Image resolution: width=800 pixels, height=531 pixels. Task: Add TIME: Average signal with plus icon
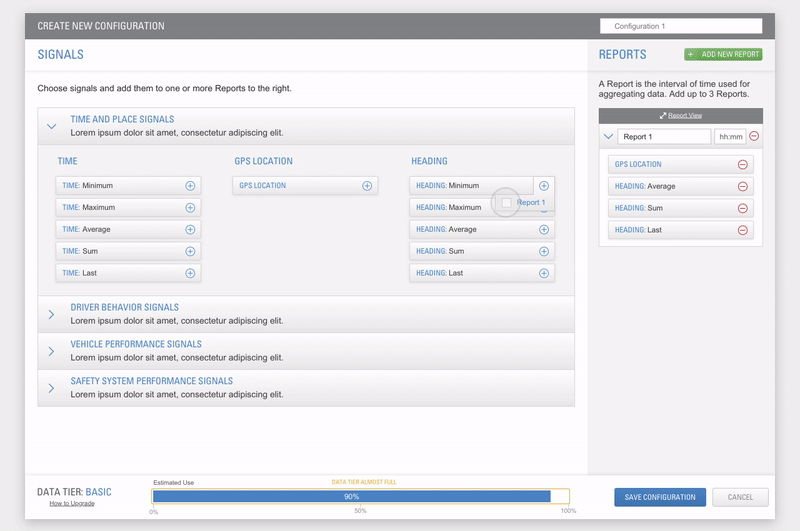click(190, 230)
